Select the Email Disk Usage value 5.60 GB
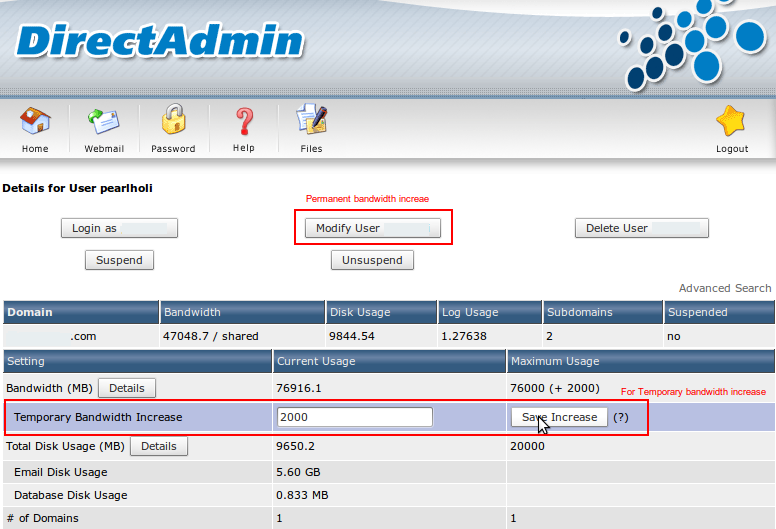This screenshot has height=529, width=776. click(x=298, y=472)
